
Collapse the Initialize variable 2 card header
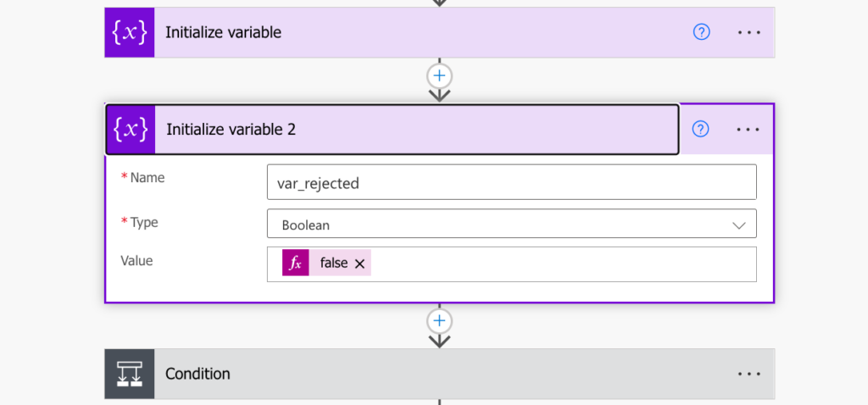click(392, 130)
